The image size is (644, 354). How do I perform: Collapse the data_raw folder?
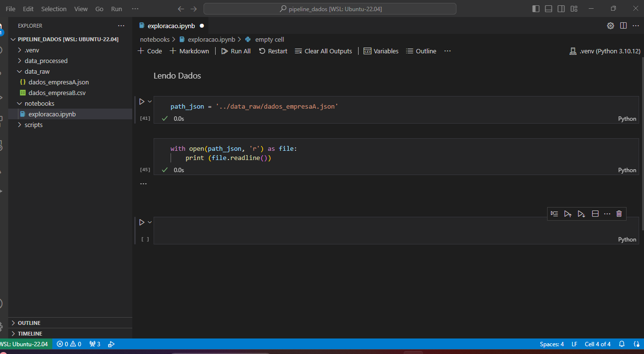point(70,71)
